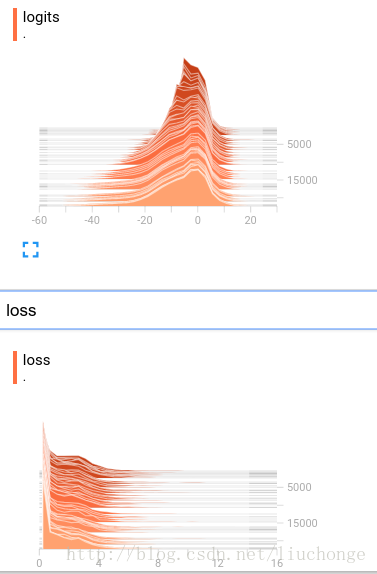The height and width of the screenshot is (574, 377).
Task: Click the 12 label on loss x-axis
Action: [217, 563]
